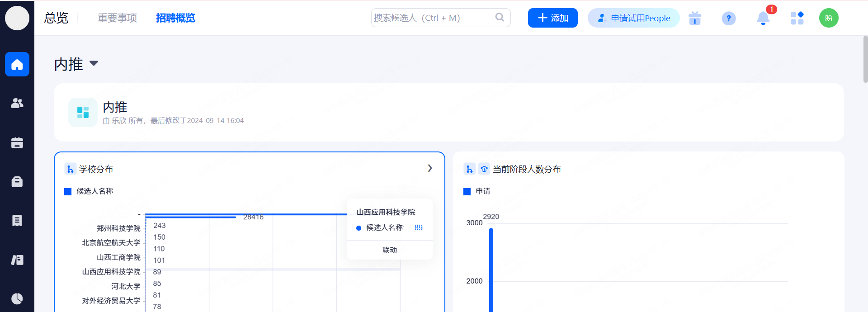Expand the 内推 dashboard dropdown arrow
This screenshot has width=868, height=312.
pos(94,63)
